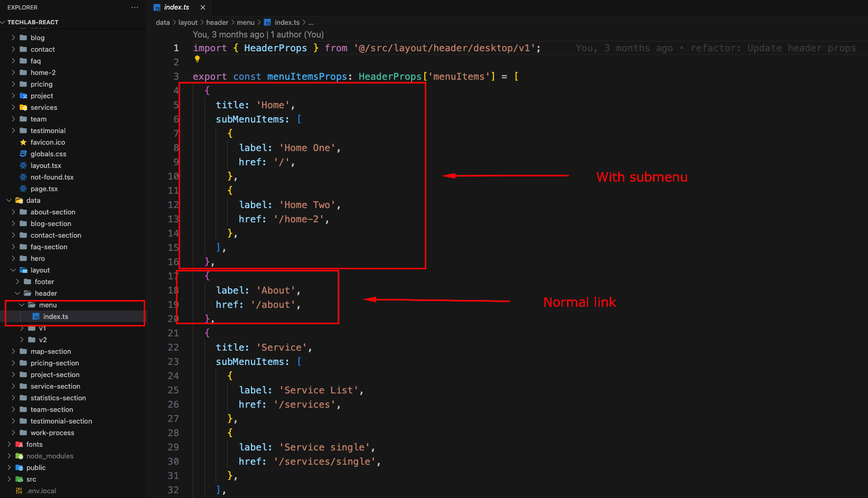Click the services folder icon
Image resolution: width=868 pixels, height=498 pixels.
23,108
